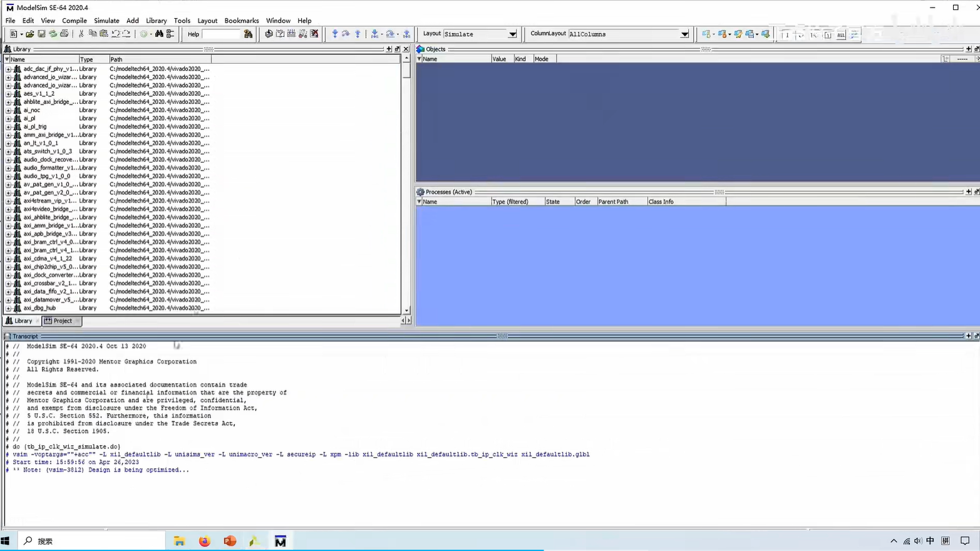Open the Simulate menu
Viewport: 980px width, 551px height.
tap(106, 21)
